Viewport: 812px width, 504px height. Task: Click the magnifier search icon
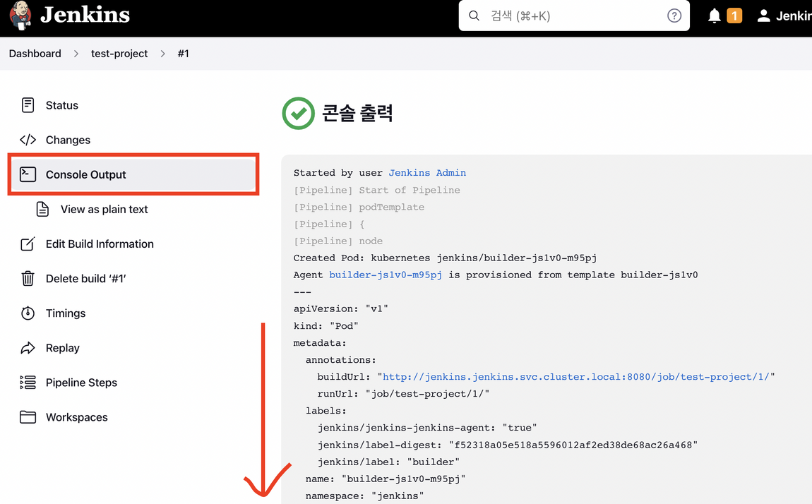[474, 16]
